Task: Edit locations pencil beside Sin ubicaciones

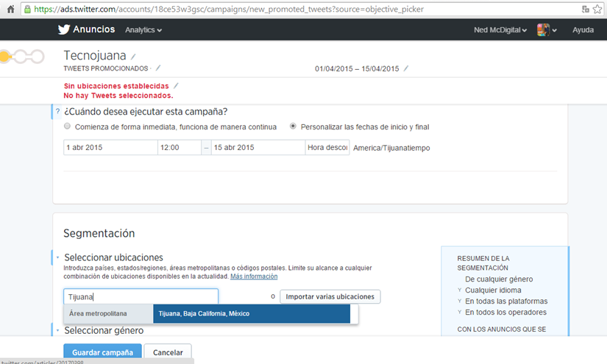Action: (176, 85)
